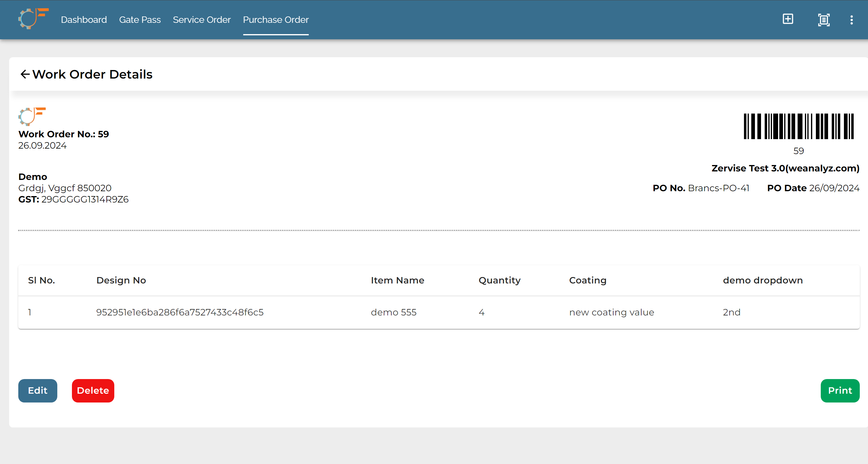Click the GST number 29GGGGG1314R9Z6
This screenshot has height=464, width=868.
[85, 199]
